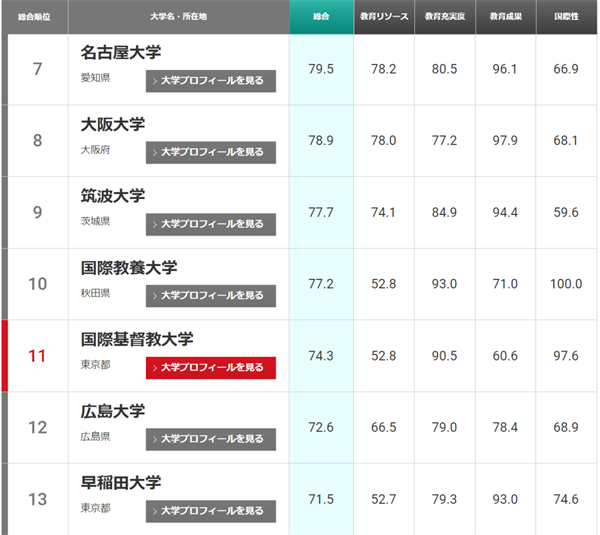Open Nagoya University (名古屋大学) profile button

coord(211,81)
